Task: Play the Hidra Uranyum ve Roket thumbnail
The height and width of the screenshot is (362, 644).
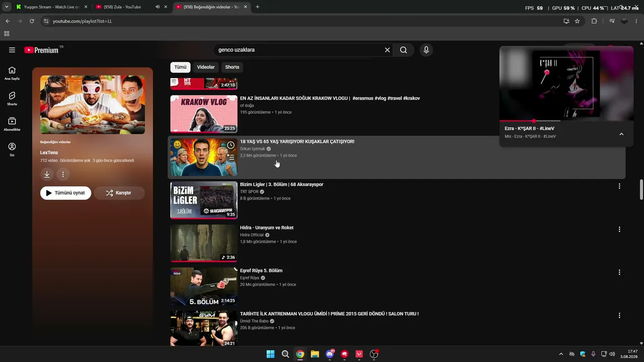Action: [204, 243]
